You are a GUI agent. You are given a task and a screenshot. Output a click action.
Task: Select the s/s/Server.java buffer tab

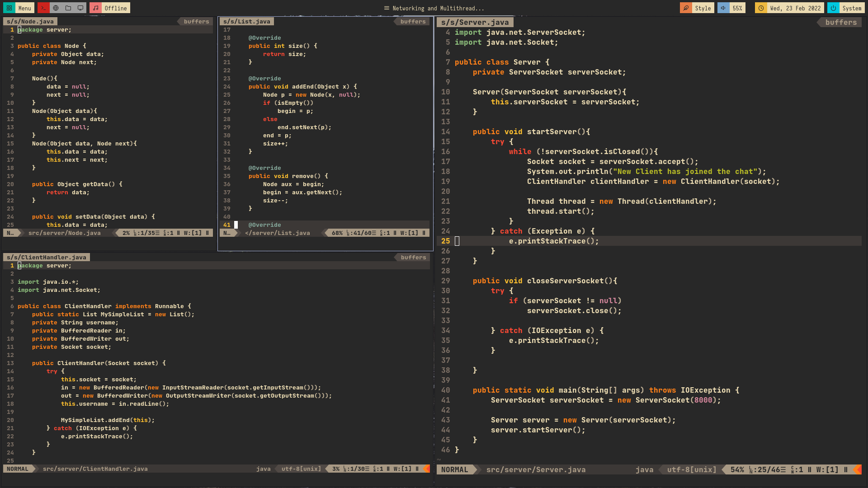(x=475, y=22)
